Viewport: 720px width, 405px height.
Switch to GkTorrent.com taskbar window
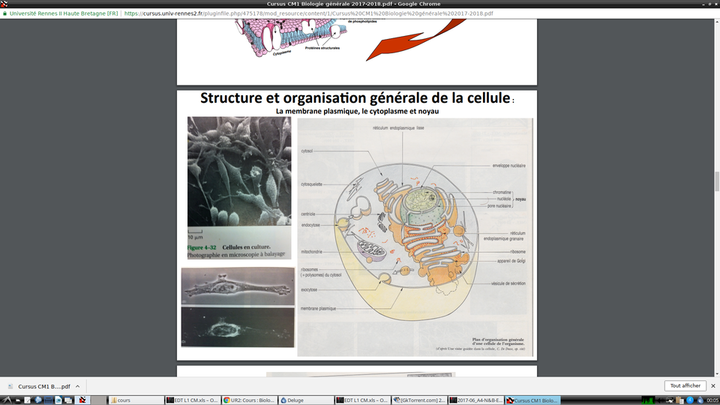pos(419,400)
